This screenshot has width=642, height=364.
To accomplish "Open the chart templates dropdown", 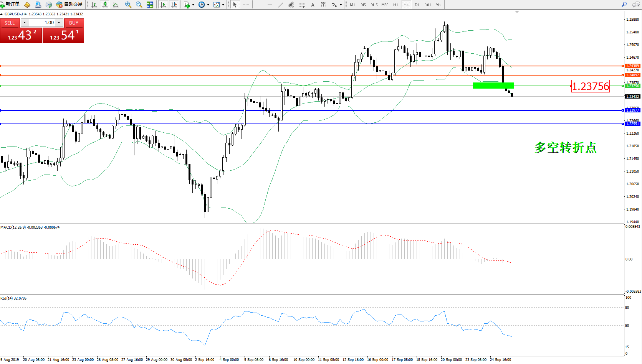I will [223, 5].
